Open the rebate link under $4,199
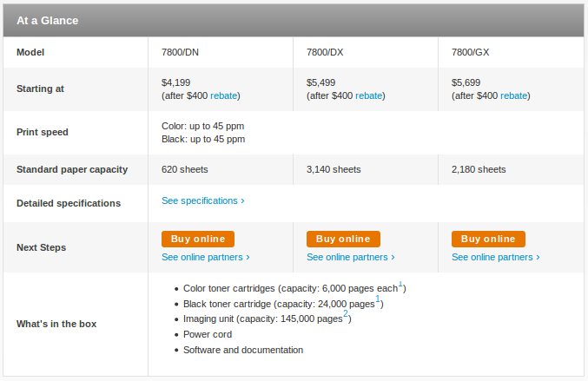The width and height of the screenshot is (588, 381). 223,96
